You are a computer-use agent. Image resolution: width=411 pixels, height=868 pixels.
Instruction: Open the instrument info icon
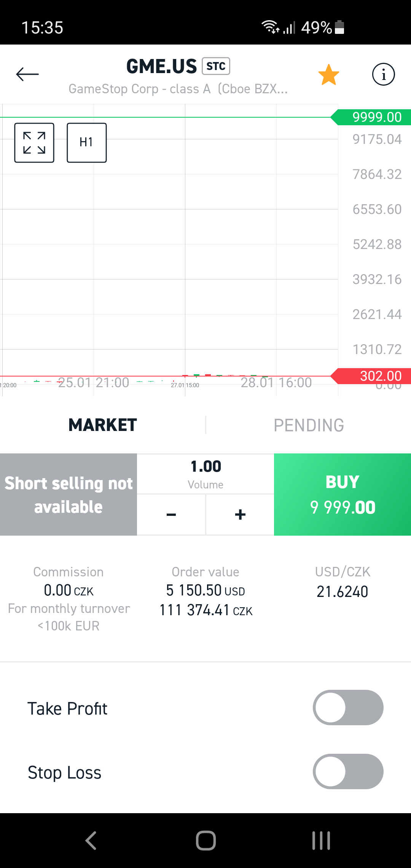(383, 74)
